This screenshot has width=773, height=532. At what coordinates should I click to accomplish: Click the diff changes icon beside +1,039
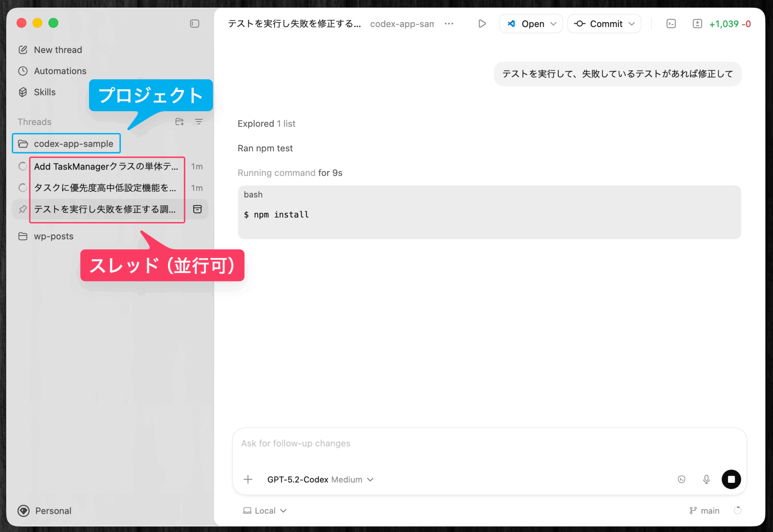point(698,23)
